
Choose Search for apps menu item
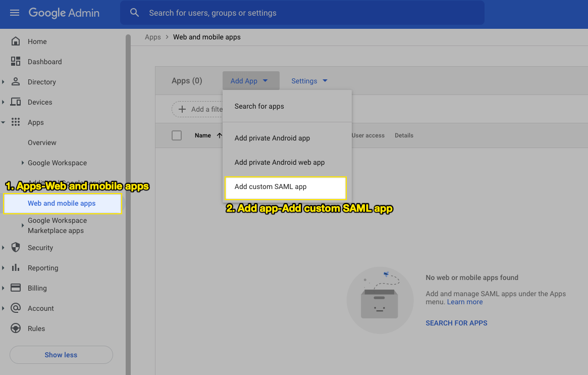click(287, 106)
